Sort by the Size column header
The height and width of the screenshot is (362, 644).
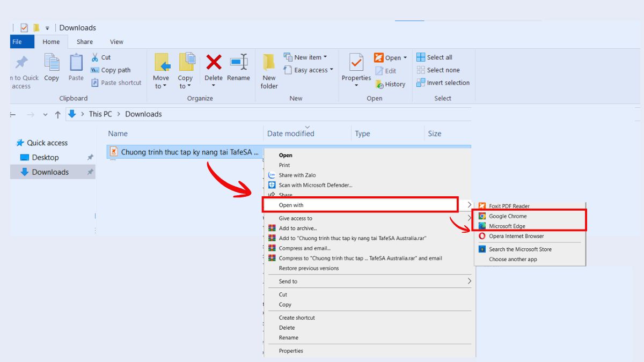point(435,134)
